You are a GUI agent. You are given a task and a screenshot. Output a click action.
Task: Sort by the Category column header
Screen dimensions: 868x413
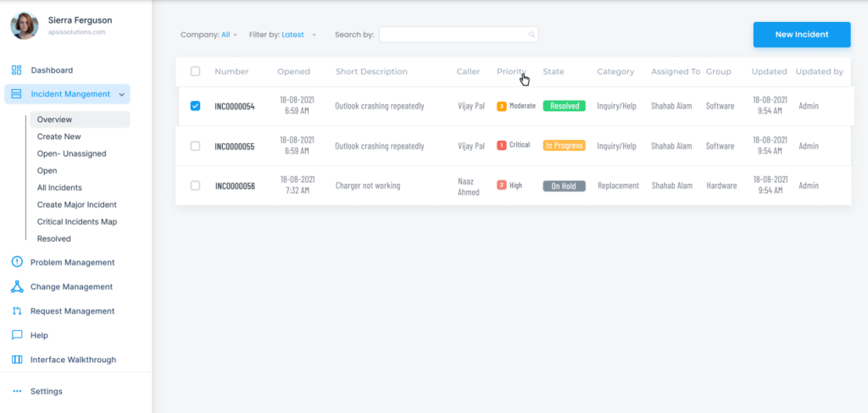(615, 71)
